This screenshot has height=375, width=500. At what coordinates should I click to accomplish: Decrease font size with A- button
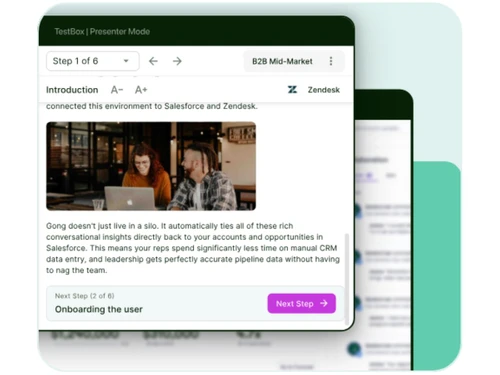(x=117, y=90)
